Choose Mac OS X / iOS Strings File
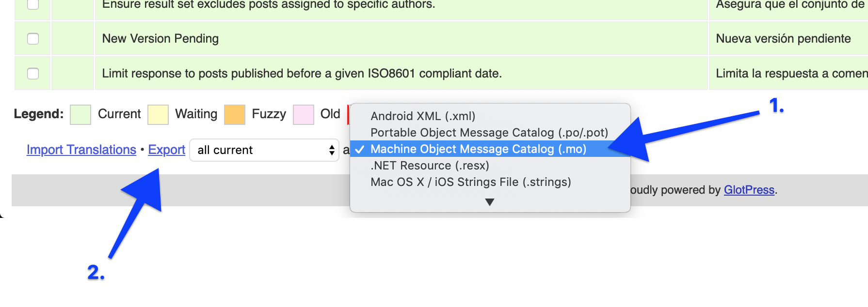 470,182
